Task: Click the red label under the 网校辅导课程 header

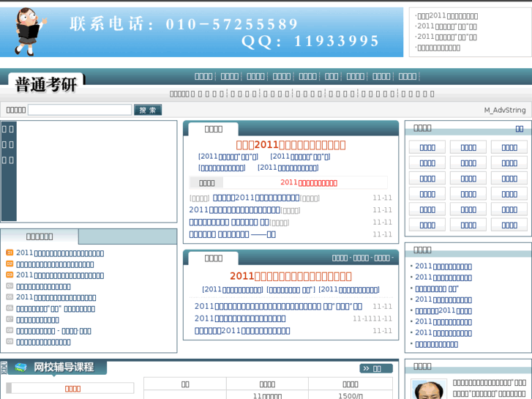Action: 72,389
